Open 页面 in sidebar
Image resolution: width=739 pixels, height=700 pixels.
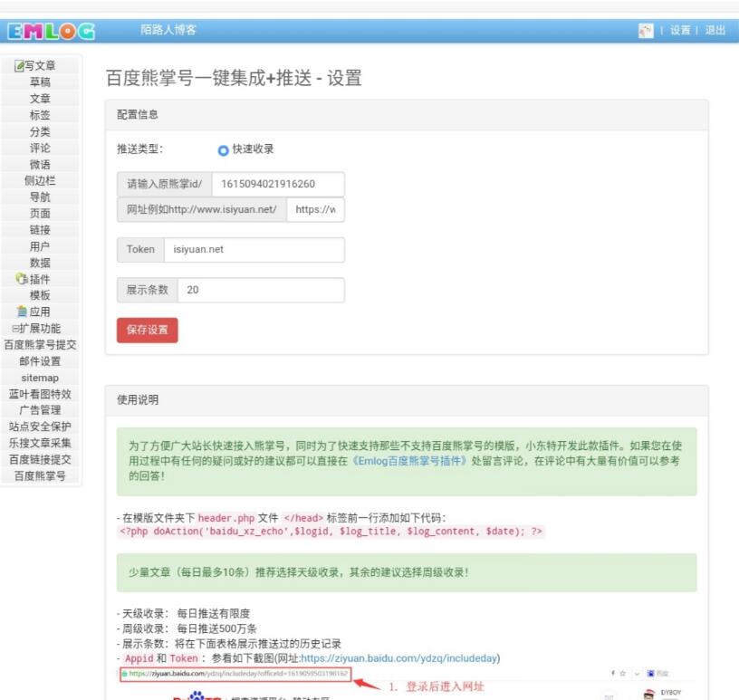[x=40, y=214]
